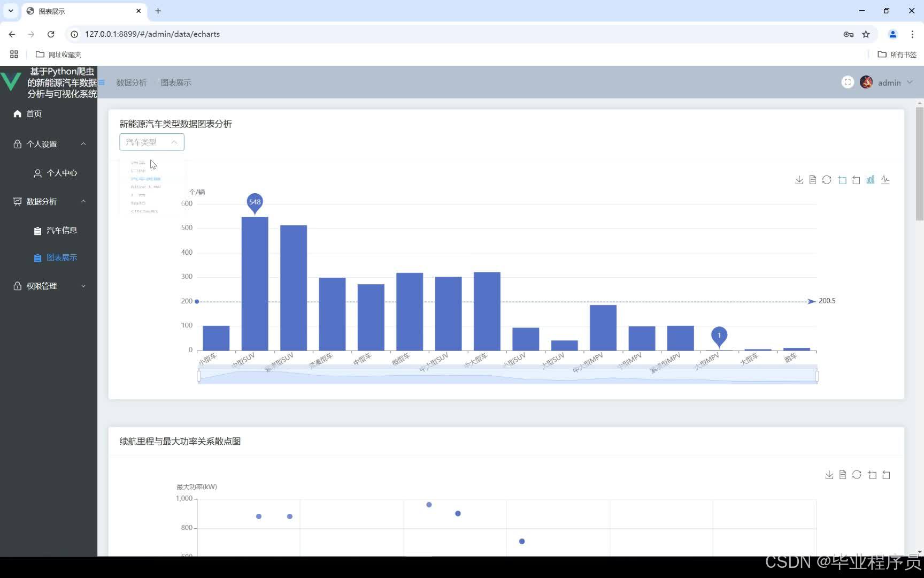The height and width of the screenshot is (578, 924).
Task: Reset area zoom on bar chart
Action: pyautogui.click(x=856, y=180)
